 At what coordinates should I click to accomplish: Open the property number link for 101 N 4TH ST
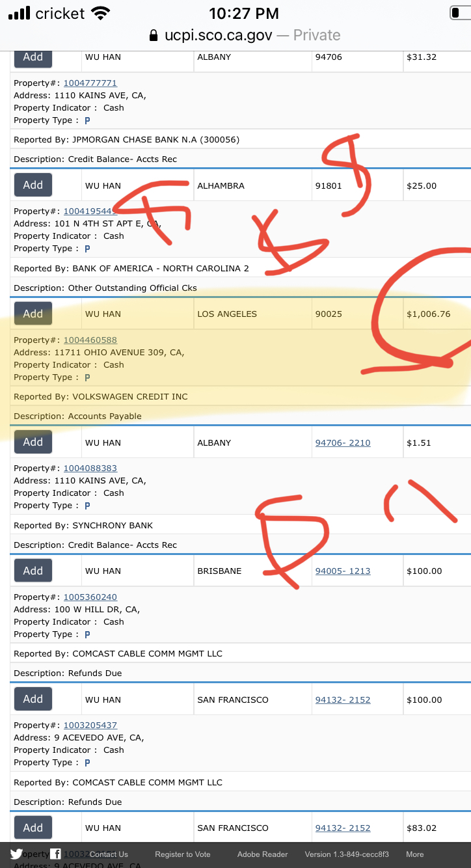90,211
